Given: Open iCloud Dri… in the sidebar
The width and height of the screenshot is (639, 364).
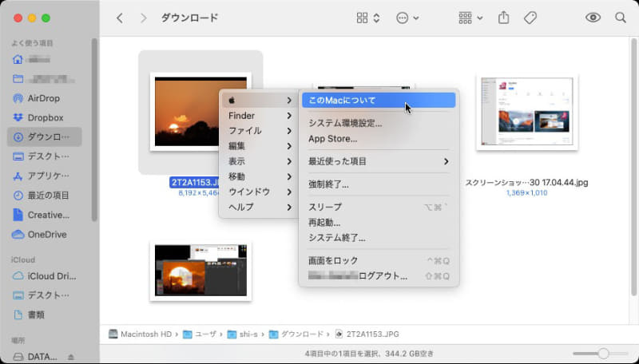Looking at the screenshot, I should tap(44, 276).
